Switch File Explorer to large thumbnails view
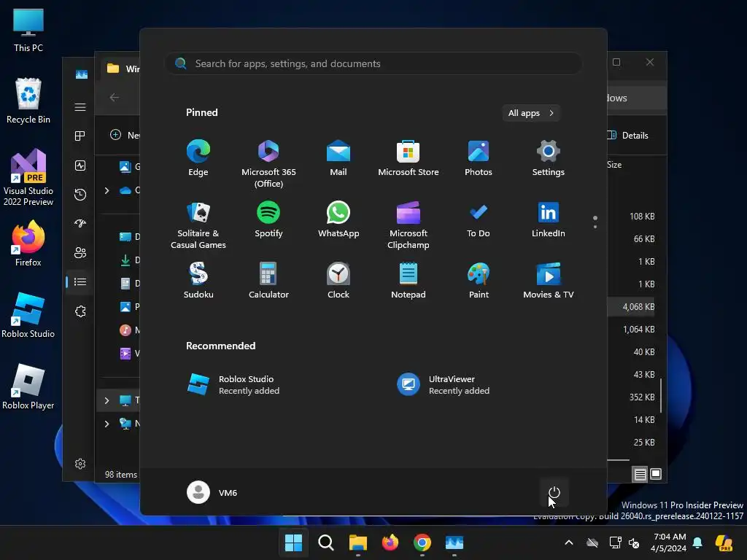 tap(656, 474)
